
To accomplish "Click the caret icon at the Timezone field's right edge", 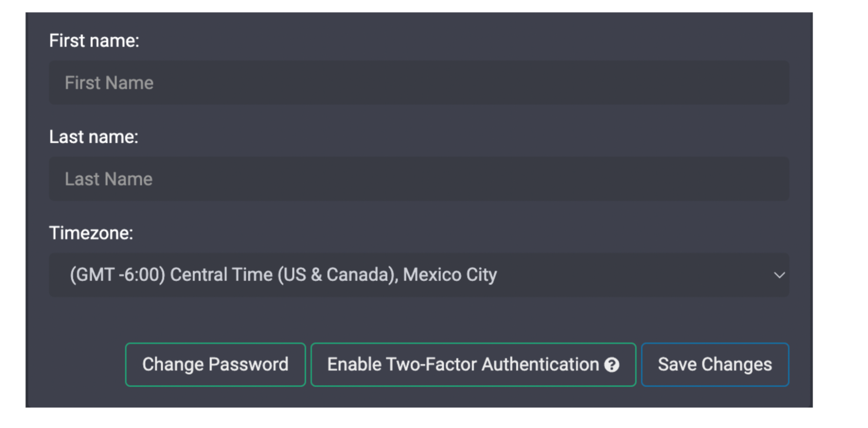I will [780, 275].
